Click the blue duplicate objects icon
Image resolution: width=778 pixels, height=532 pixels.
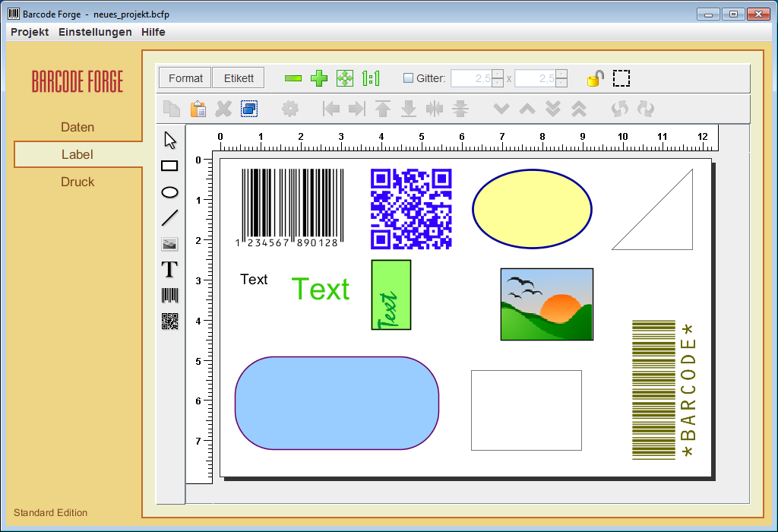point(249,109)
